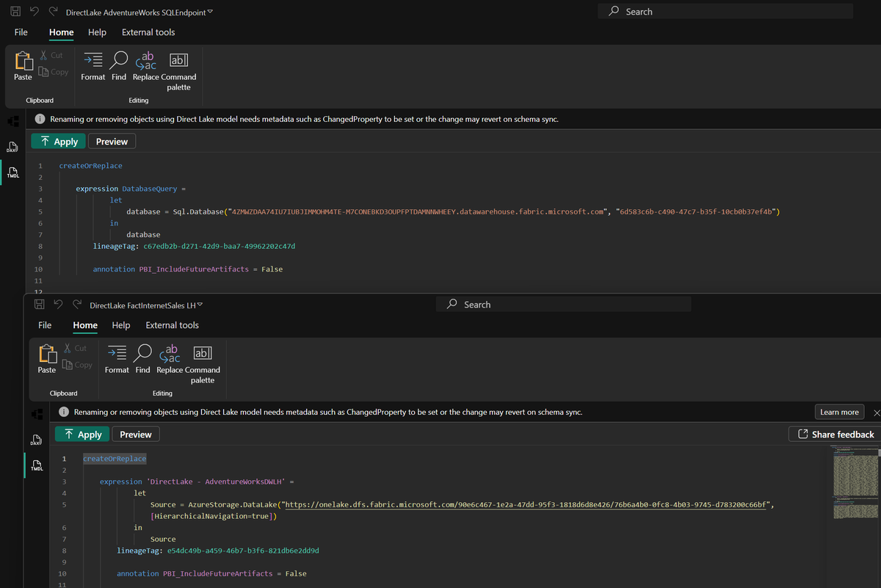Viewport: 881px width, 588px height.
Task: Copy selection in SQLEndpoint window
Action: tap(53, 72)
